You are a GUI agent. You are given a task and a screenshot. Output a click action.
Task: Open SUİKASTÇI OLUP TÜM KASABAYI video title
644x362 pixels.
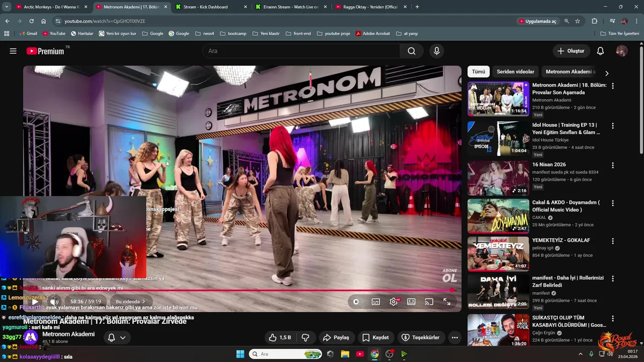[x=569, y=321]
